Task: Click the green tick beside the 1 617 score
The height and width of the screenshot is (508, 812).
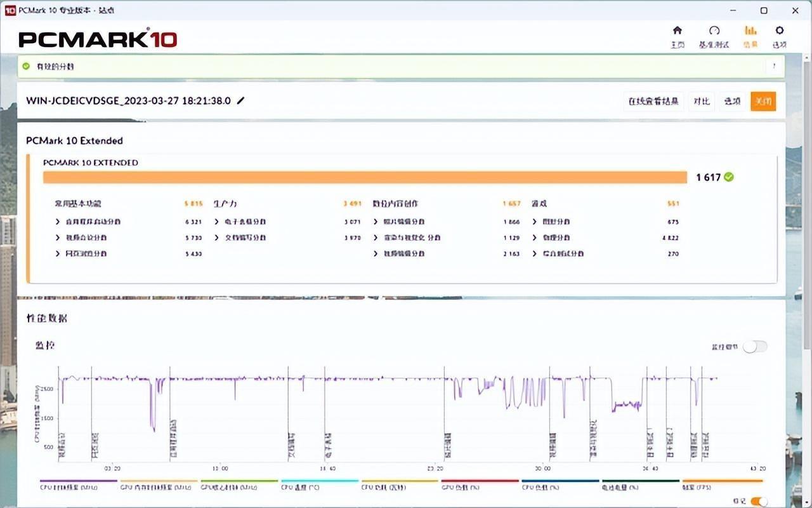Action: click(729, 177)
